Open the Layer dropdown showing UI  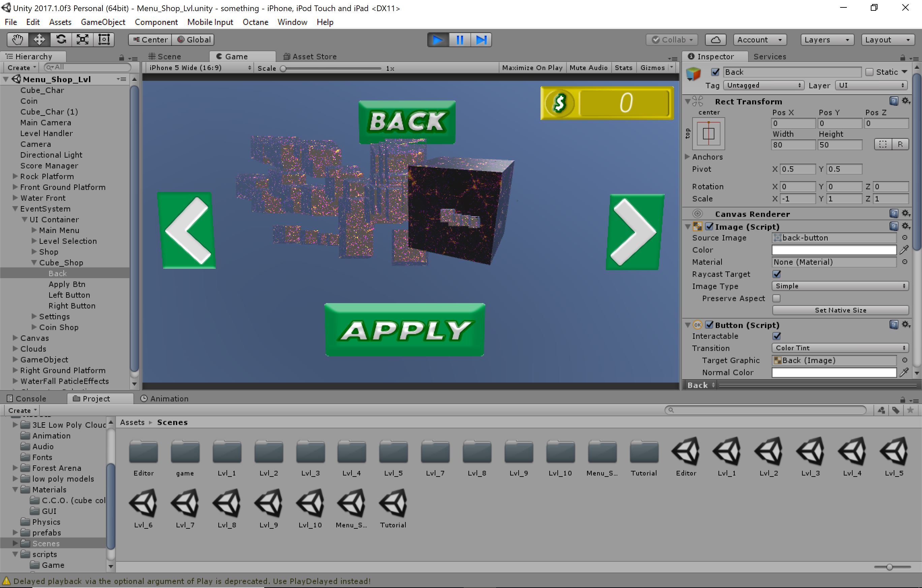point(871,85)
